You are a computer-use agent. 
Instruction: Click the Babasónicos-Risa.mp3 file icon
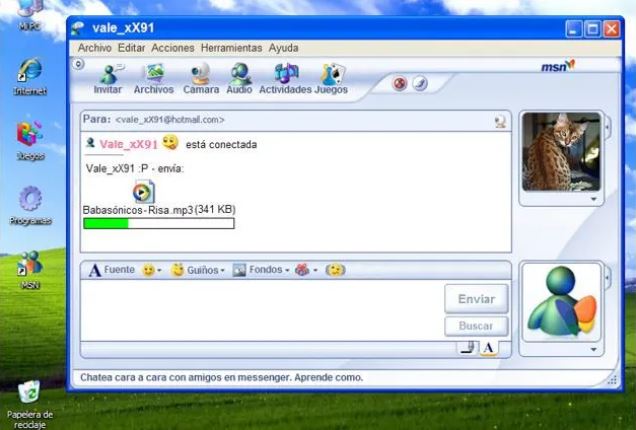pyautogui.click(x=144, y=191)
